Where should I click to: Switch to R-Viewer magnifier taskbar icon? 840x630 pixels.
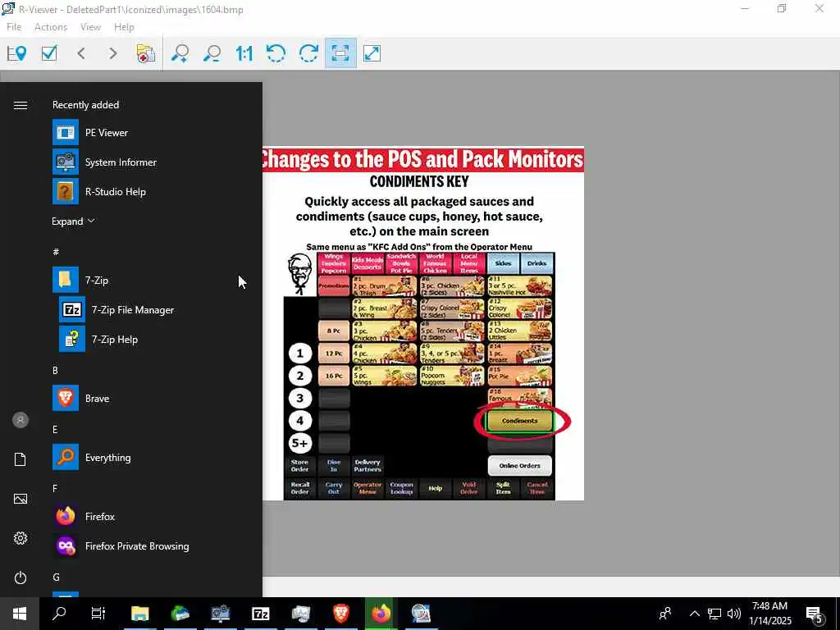point(421,614)
